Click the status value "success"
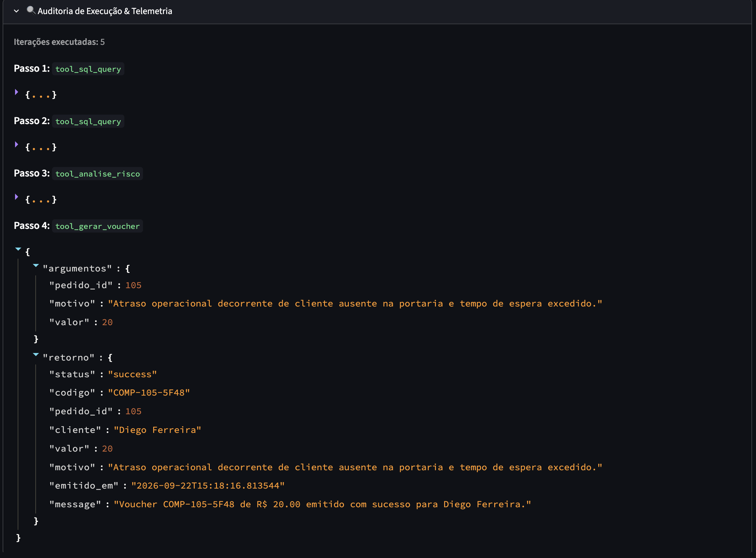The image size is (756, 558). [x=132, y=374]
